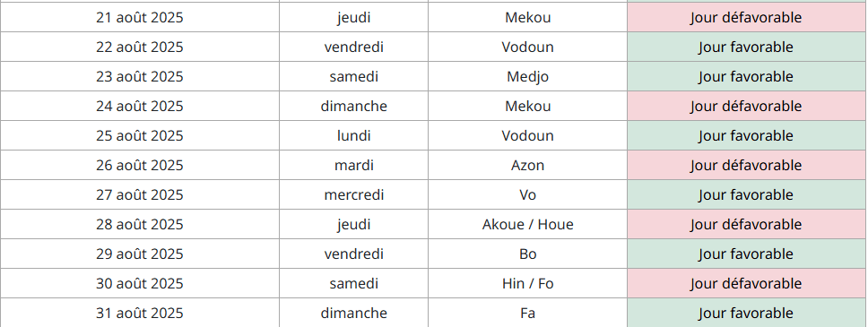Select the Akoue / Houe cell
This screenshot has height=327, width=868.
[527, 225]
